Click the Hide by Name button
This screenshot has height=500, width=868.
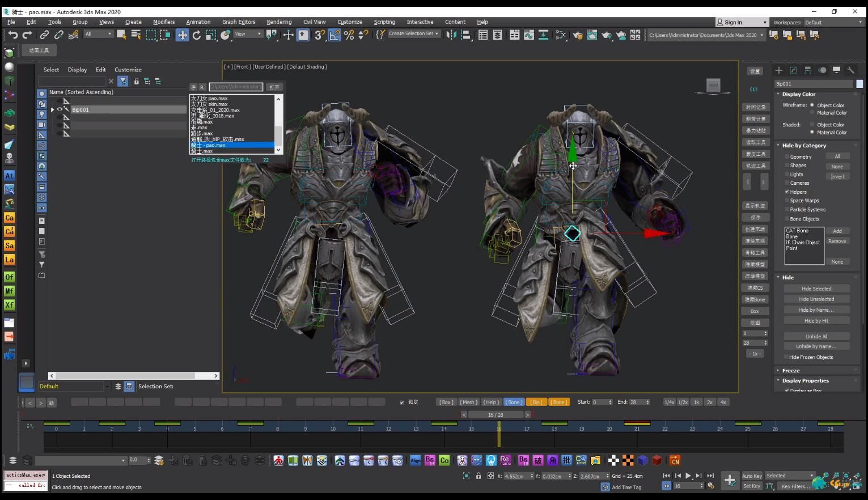pyautogui.click(x=816, y=310)
